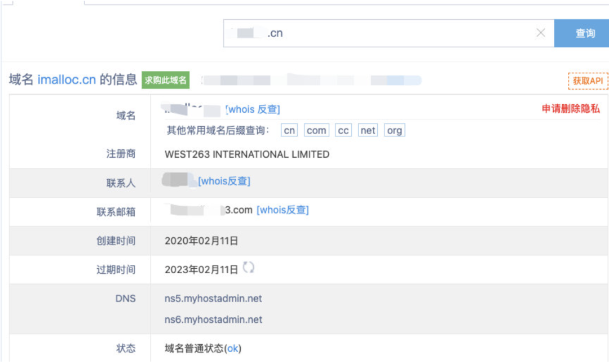Click the 查询 search button

pyautogui.click(x=581, y=33)
